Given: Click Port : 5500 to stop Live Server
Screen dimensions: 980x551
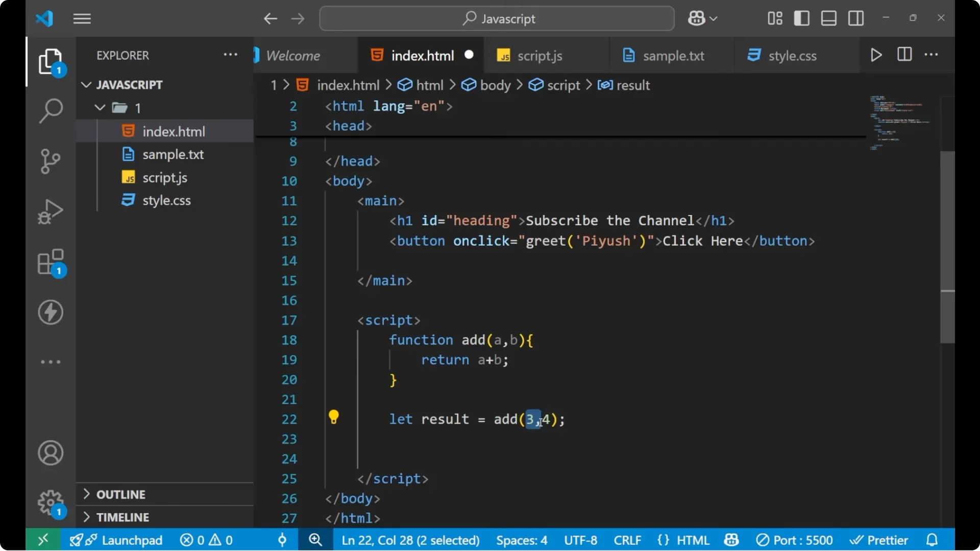Looking at the screenshot, I should coord(795,540).
